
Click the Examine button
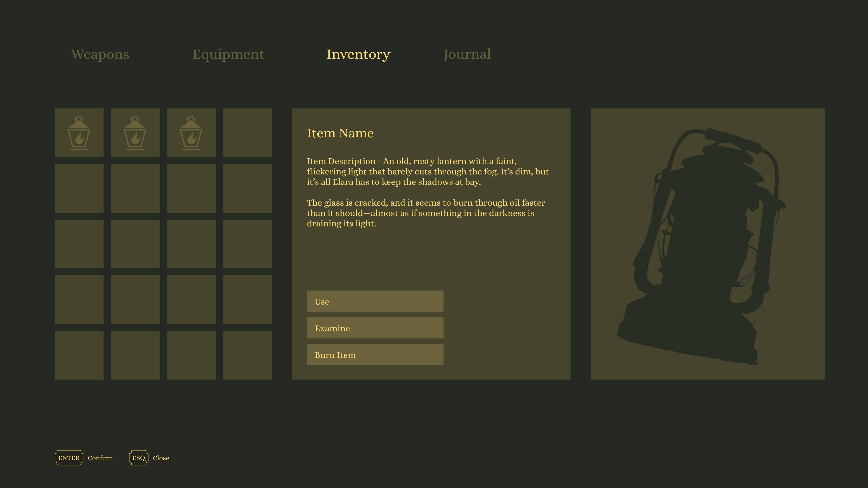pos(375,328)
